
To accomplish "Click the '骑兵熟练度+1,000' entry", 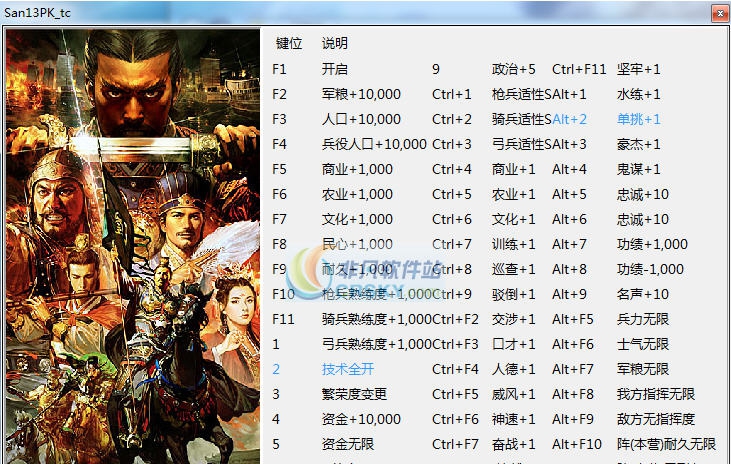I will [377, 319].
